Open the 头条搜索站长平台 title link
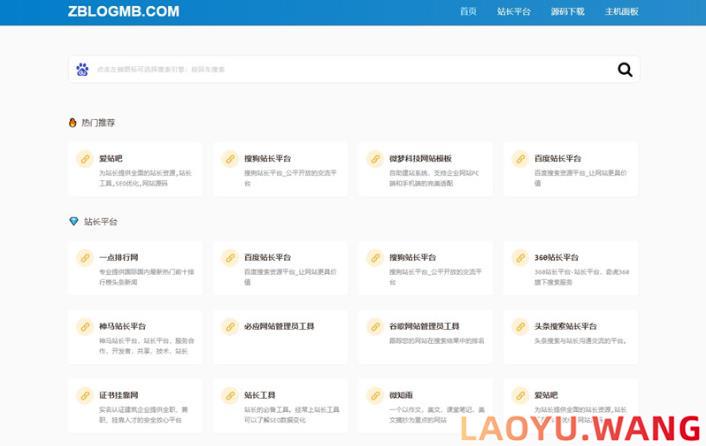 566,326
